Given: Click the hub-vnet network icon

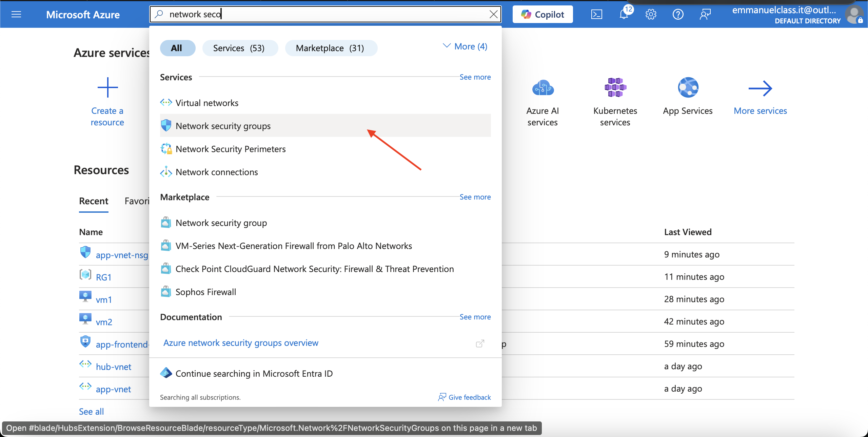Looking at the screenshot, I should point(85,364).
